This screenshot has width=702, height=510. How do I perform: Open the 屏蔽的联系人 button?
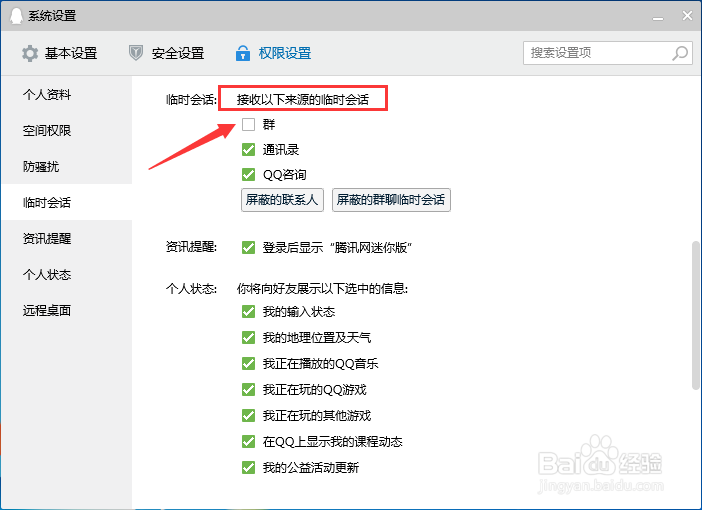pos(282,200)
